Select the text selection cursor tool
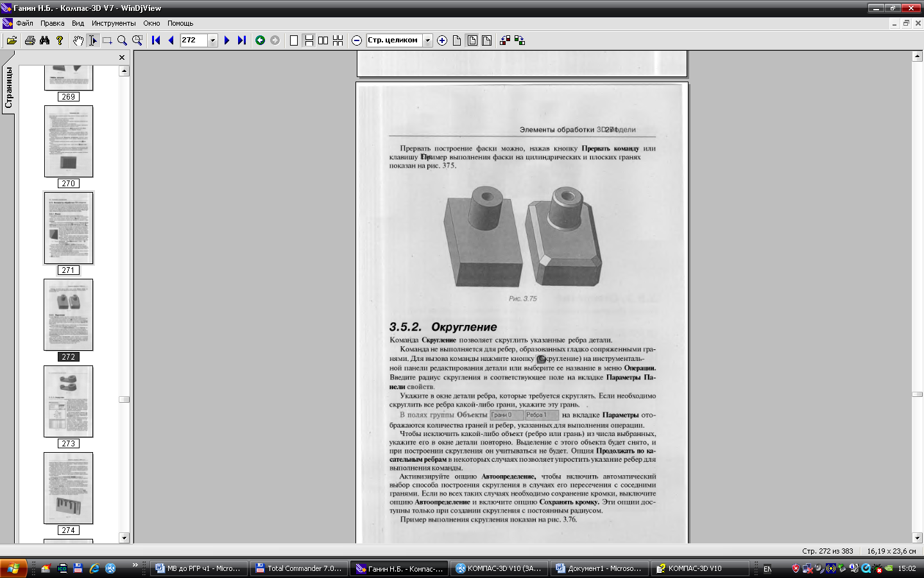924x578 pixels. click(92, 40)
